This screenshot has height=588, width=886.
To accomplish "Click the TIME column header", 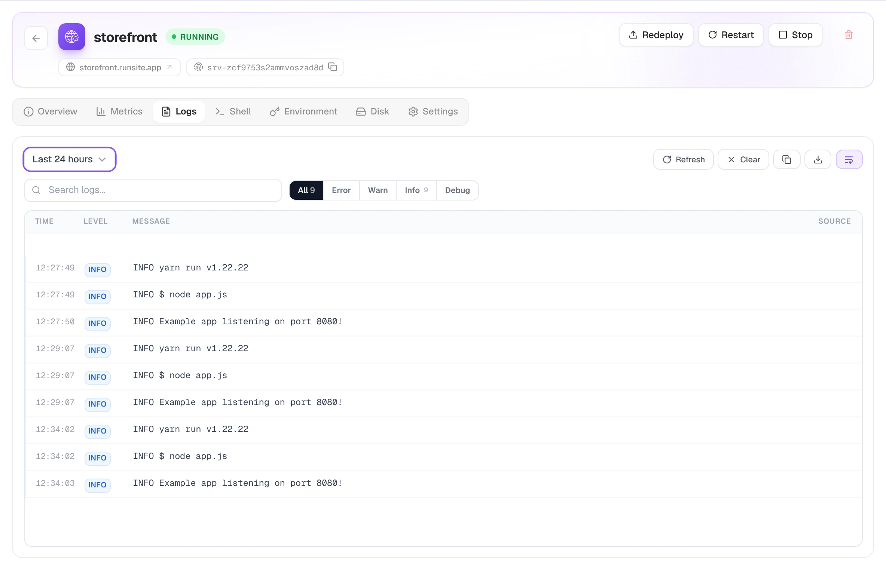I will 44,221.
